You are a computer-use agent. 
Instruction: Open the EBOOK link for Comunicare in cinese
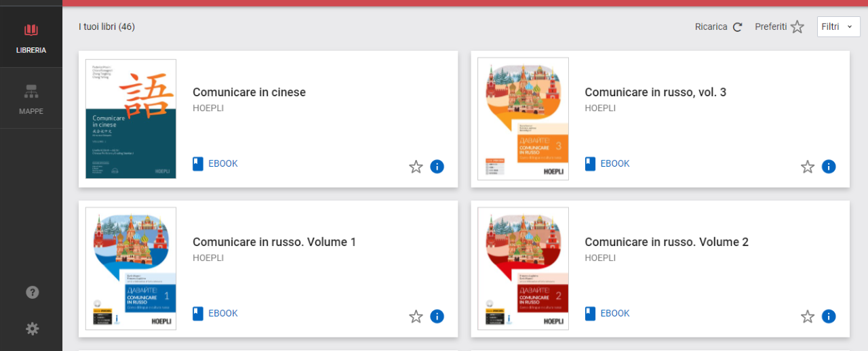click(x=215, y=163)
